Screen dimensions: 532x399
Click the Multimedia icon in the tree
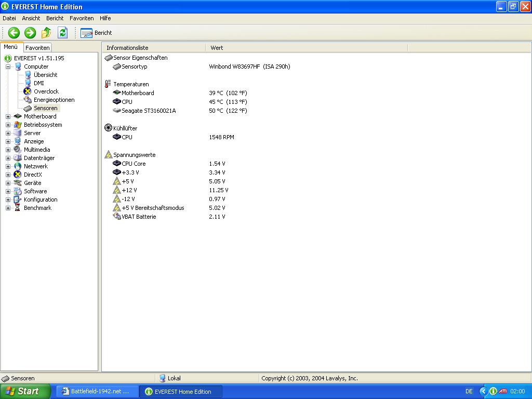(x=18, y=150)
